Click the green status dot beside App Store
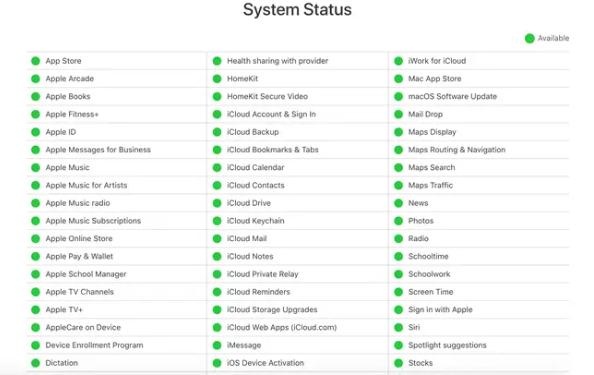The height and width of the screenshot is (375, 594). (x=36, y=61)
